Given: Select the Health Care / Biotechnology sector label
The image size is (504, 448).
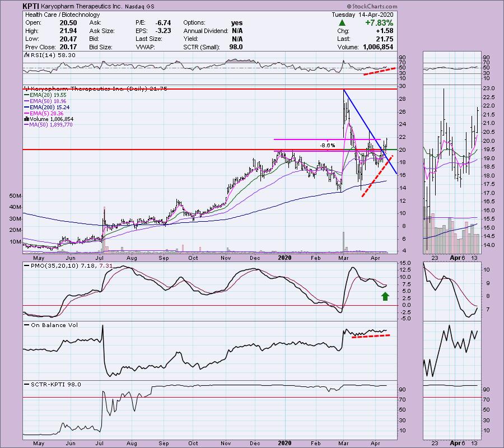Looking at the screenshot, I should point(62,15).
